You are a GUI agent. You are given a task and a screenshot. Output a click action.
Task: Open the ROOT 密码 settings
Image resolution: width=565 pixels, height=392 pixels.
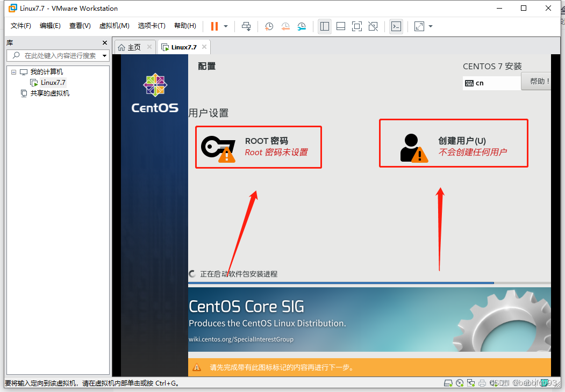tap(259, 147)
